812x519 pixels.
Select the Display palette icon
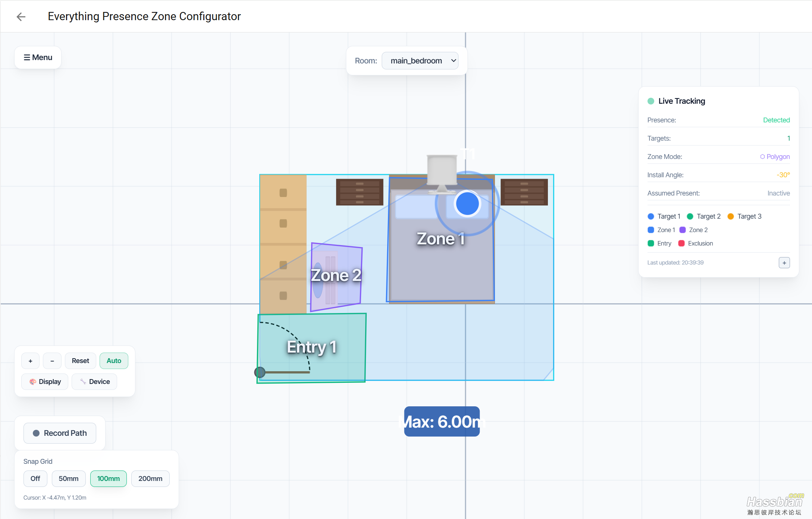pos(33,381)
